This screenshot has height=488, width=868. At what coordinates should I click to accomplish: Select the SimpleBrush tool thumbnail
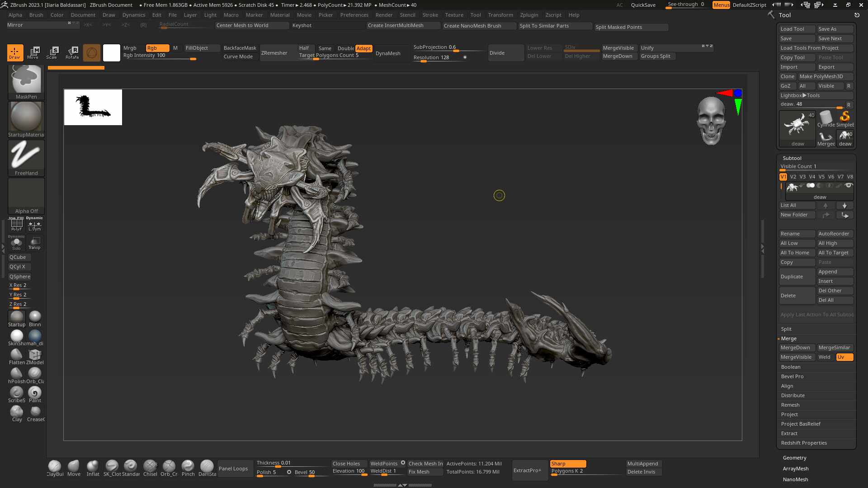point(845,119)
